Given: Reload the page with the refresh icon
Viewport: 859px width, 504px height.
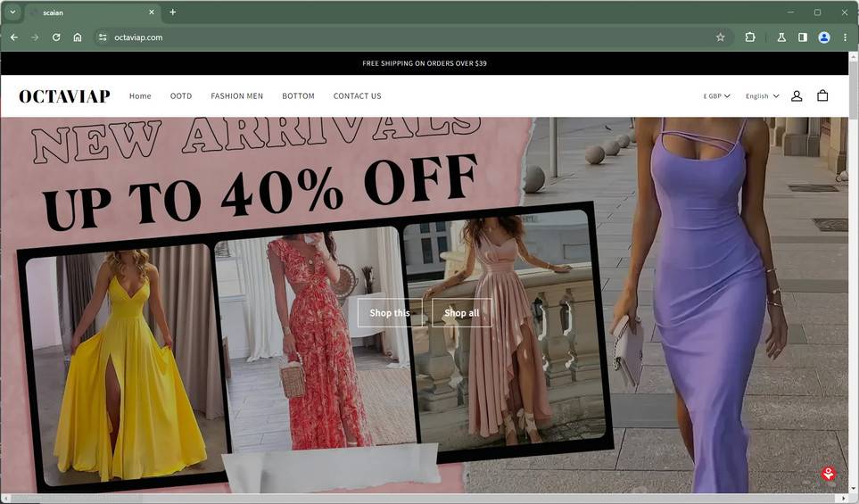Looking at the screenshot, I should tap(56, 37).
